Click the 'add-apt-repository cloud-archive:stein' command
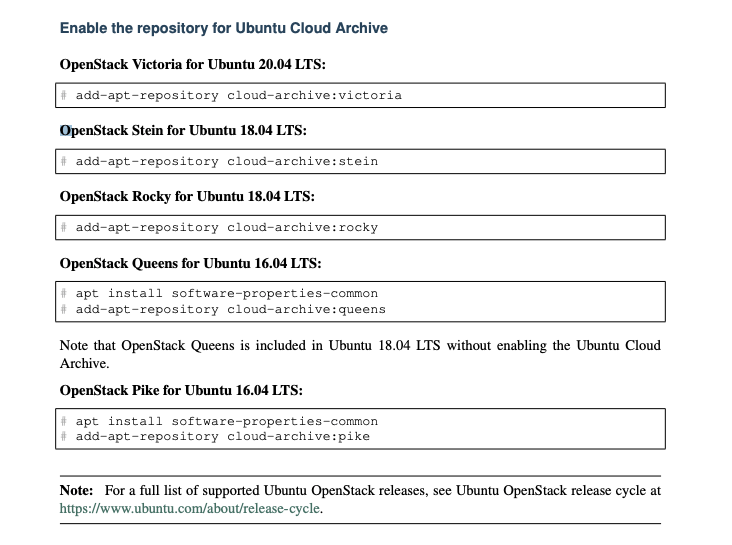 pyautogui.click(x=227, y=162)
